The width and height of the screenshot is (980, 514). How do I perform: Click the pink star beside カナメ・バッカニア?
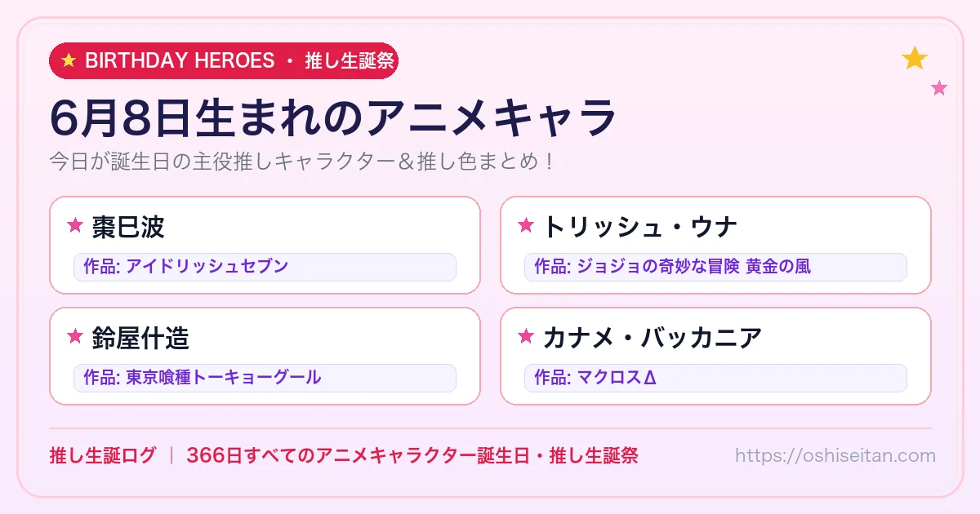point(526,336)
